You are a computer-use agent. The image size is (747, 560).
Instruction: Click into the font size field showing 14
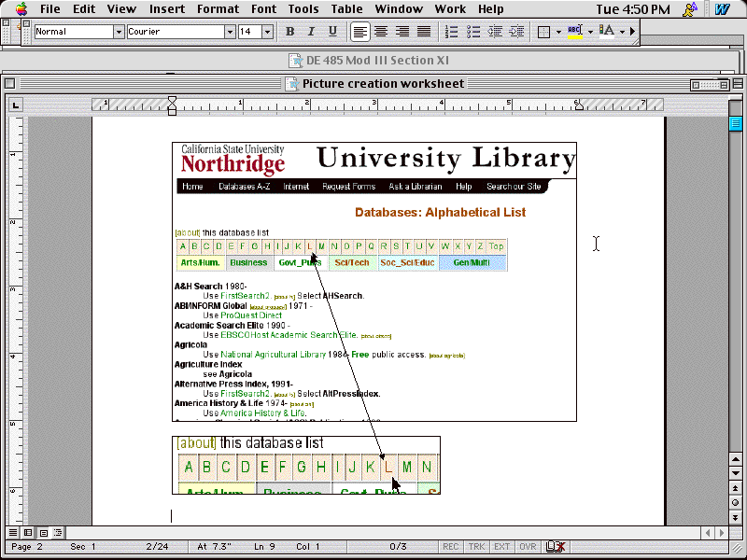click(x=249, y=32)
